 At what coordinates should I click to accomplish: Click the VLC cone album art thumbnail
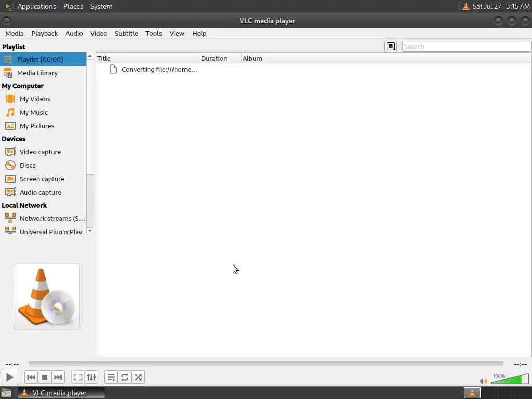[47, 297]
